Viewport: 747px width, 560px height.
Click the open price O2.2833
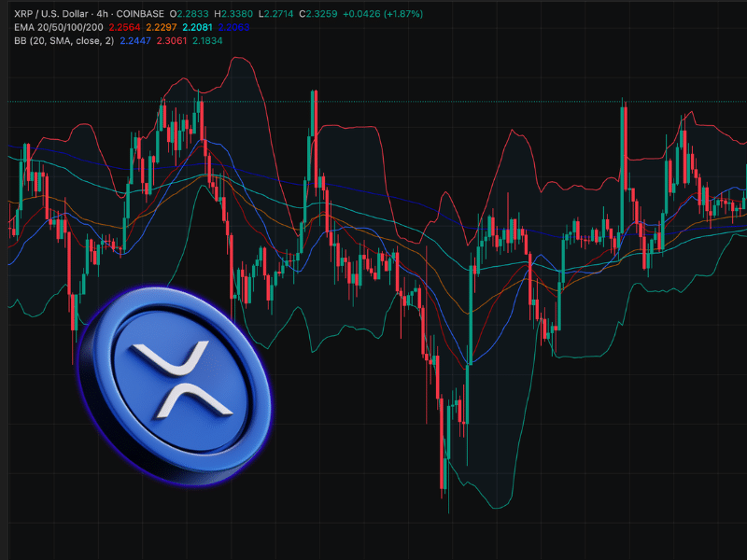[189, 14]
